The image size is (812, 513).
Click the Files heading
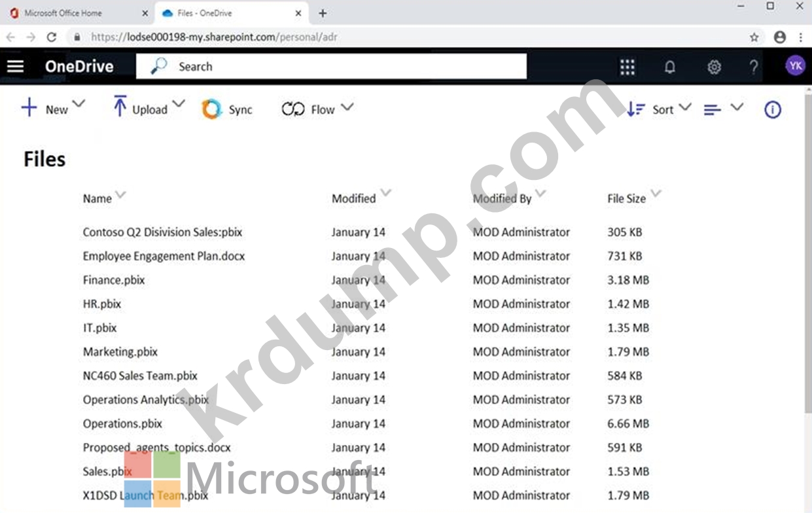44,159
